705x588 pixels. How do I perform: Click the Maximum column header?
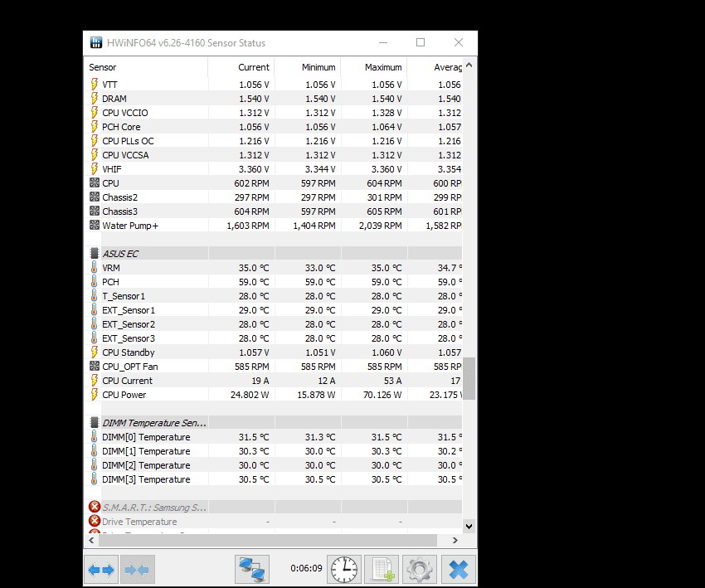click(374, 67)
